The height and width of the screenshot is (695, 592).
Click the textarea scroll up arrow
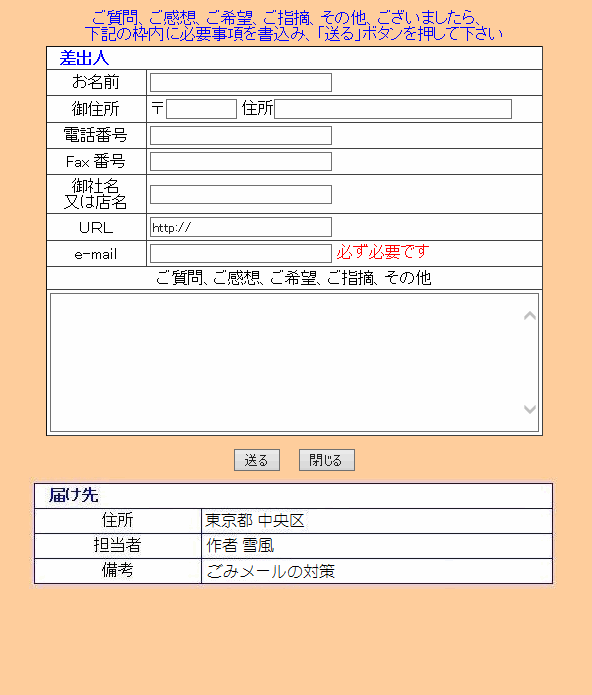click(x=530, y=316)
